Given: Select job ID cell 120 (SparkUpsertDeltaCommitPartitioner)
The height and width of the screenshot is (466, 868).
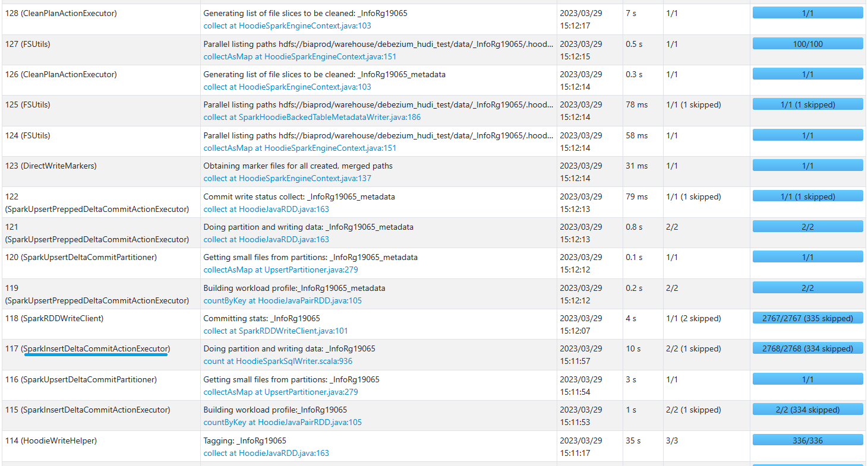Looking at the screenshot, I should [101, 264].
